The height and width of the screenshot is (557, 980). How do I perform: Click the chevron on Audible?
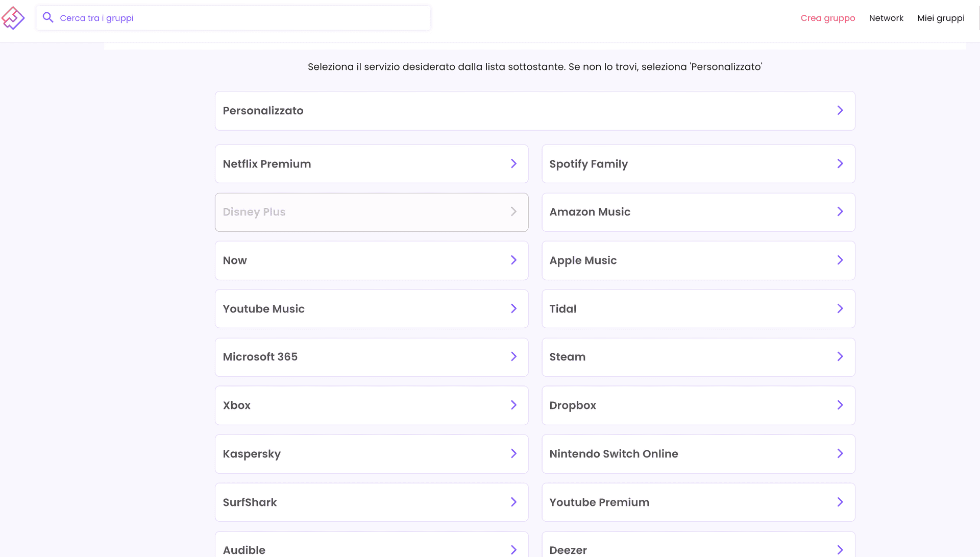pos(514,550)
